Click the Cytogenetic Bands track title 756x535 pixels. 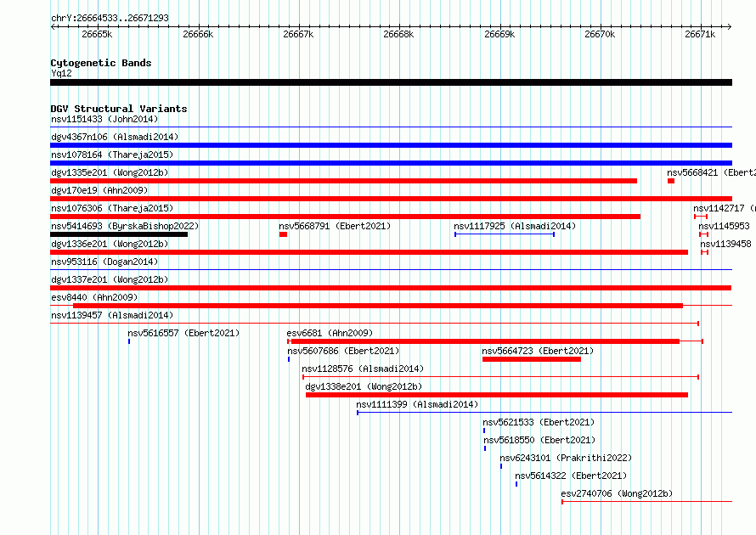coord(101,63)
